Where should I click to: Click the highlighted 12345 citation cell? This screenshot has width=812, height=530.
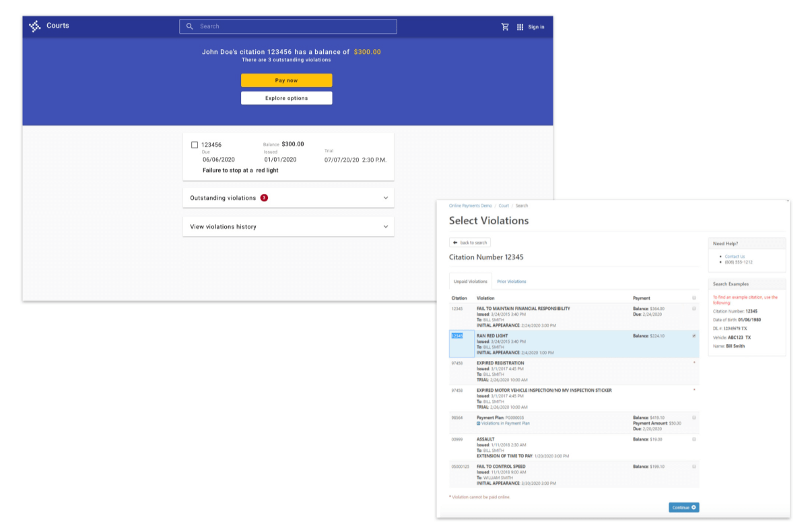[462, 343]
